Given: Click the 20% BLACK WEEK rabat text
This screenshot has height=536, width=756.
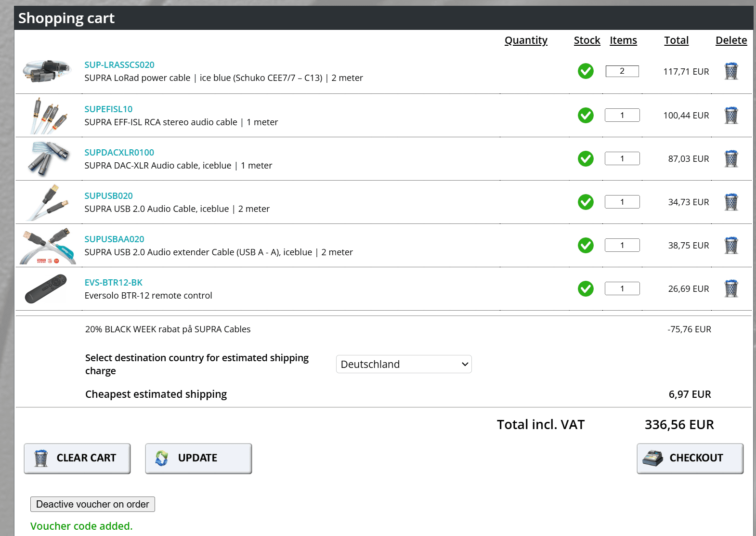Looking at the screenshot, I should [168, 329].
